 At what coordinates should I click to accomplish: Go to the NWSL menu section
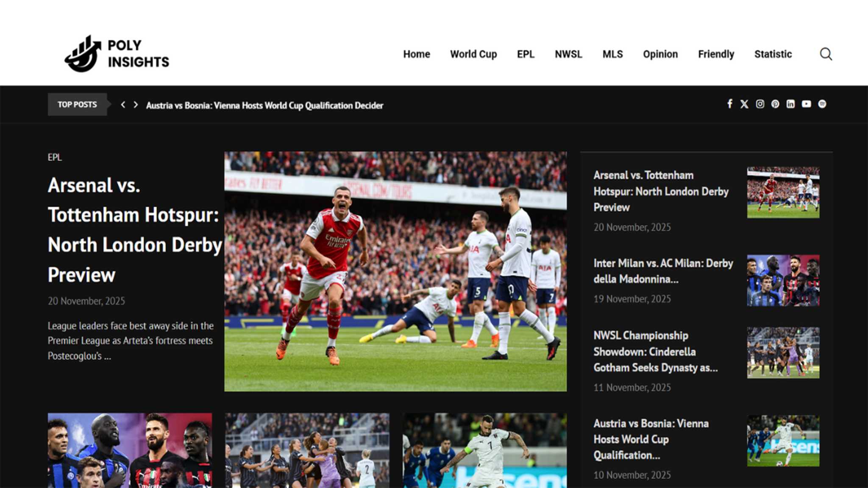tap(568, 54)
